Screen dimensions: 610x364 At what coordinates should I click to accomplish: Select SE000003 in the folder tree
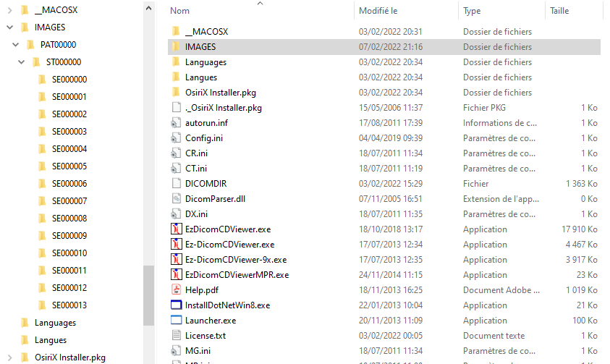click(69, 132)
